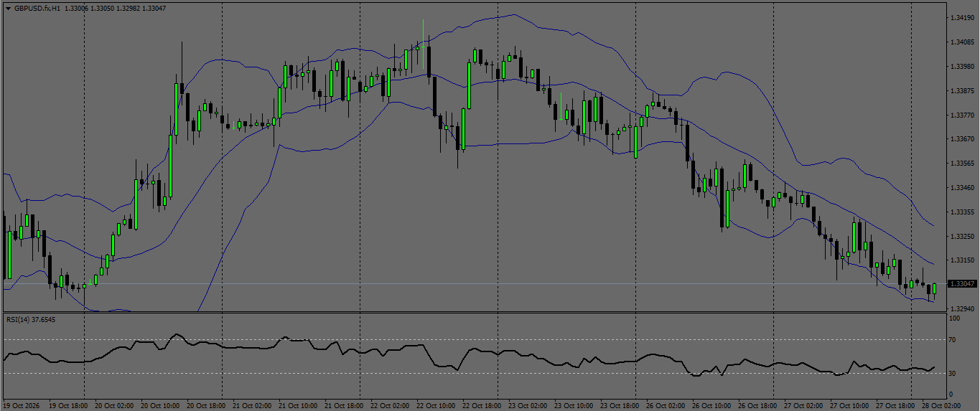
Task: Click the 20 Oct 02:00 time label
Action: coord(114,405)
